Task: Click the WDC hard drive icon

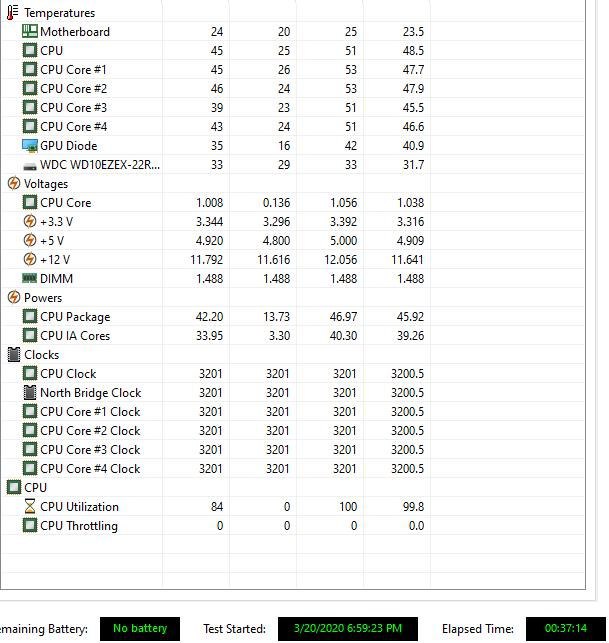Action: point(30,166)
